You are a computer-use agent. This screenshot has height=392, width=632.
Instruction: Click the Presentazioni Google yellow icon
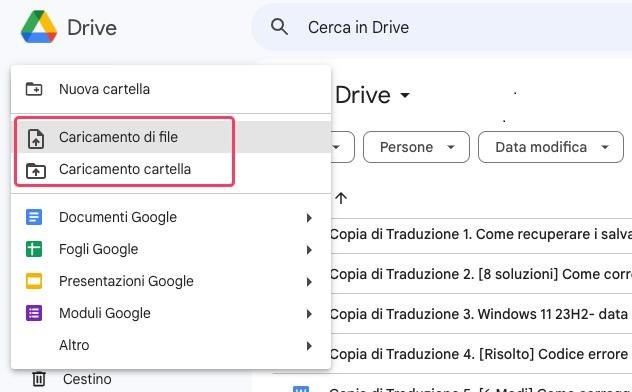pyautogui.click(x=34, y=281)
